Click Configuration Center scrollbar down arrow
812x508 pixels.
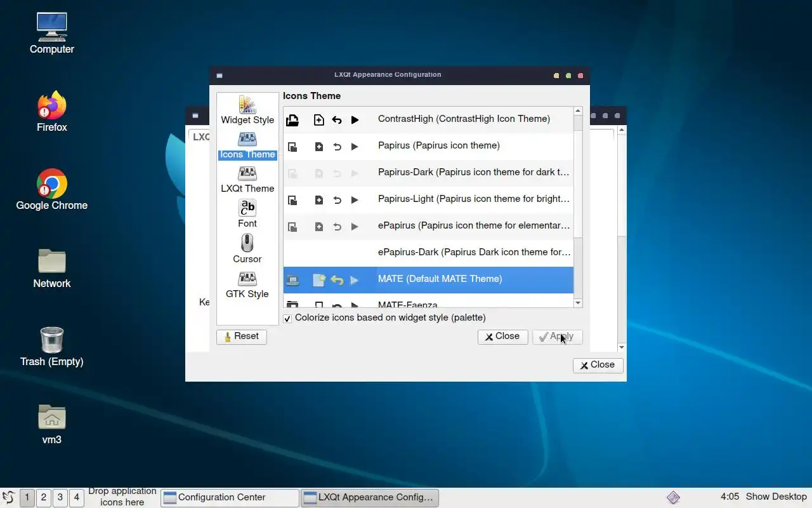pos(622,347)
